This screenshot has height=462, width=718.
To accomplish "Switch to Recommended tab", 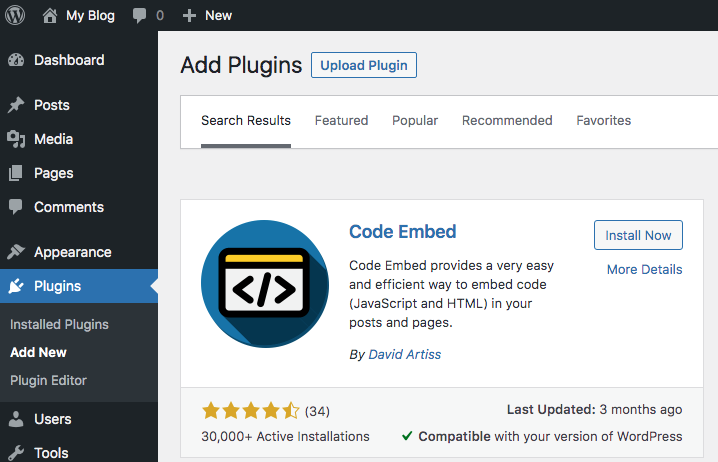I will (x=507, y=120).
